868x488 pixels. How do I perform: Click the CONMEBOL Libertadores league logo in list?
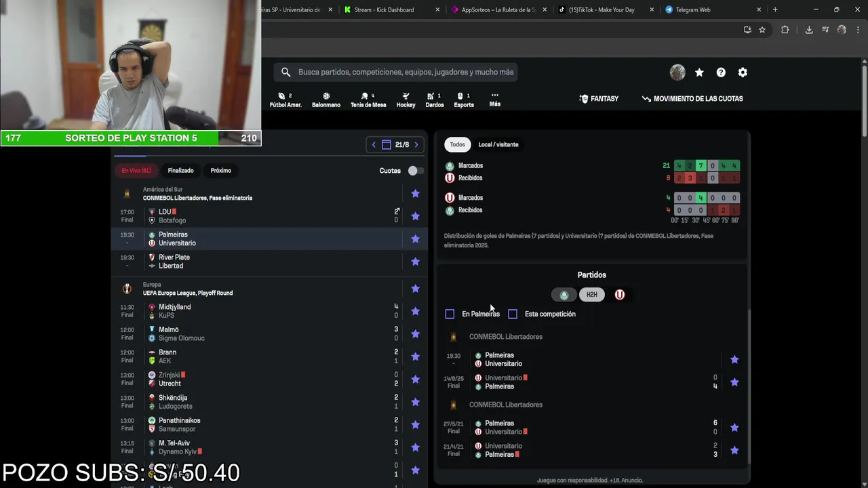[127, 194]
